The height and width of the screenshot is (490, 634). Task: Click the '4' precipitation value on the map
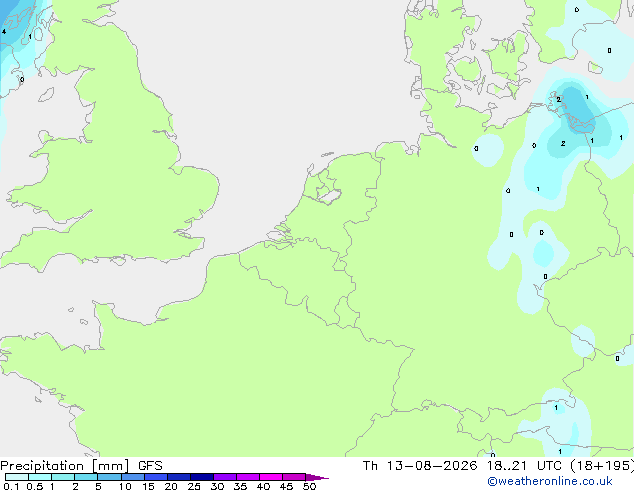click(x=4, y=31)
